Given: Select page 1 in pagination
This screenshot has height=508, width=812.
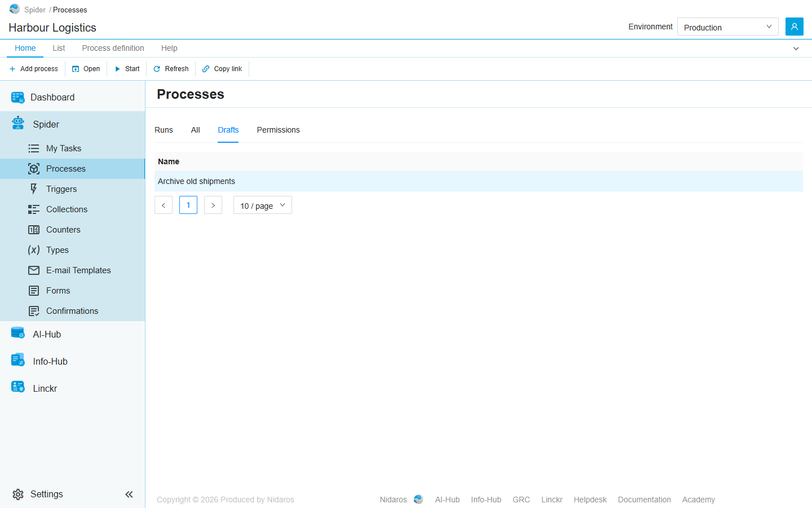Looking at the screenshot, I should coord(188,205).
